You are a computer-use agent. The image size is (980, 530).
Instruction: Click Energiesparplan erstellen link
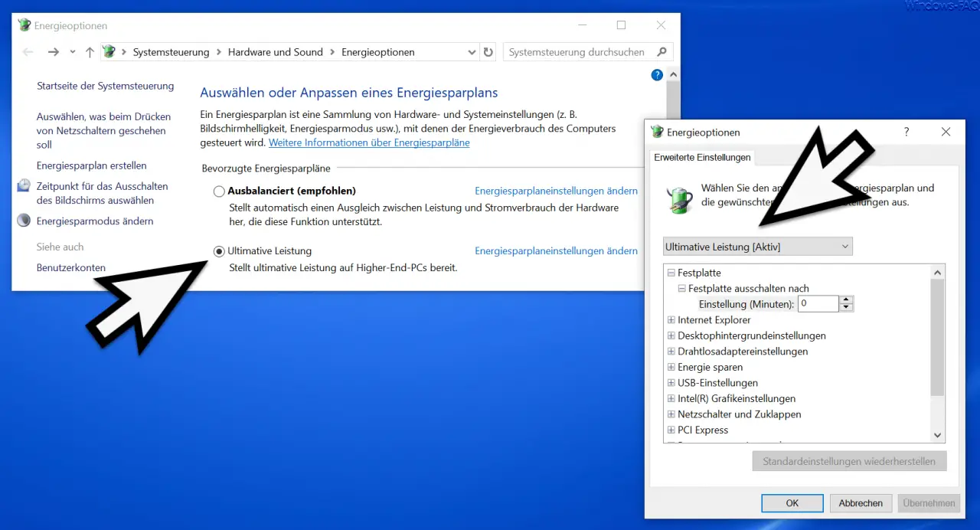[x=92, y=165]
